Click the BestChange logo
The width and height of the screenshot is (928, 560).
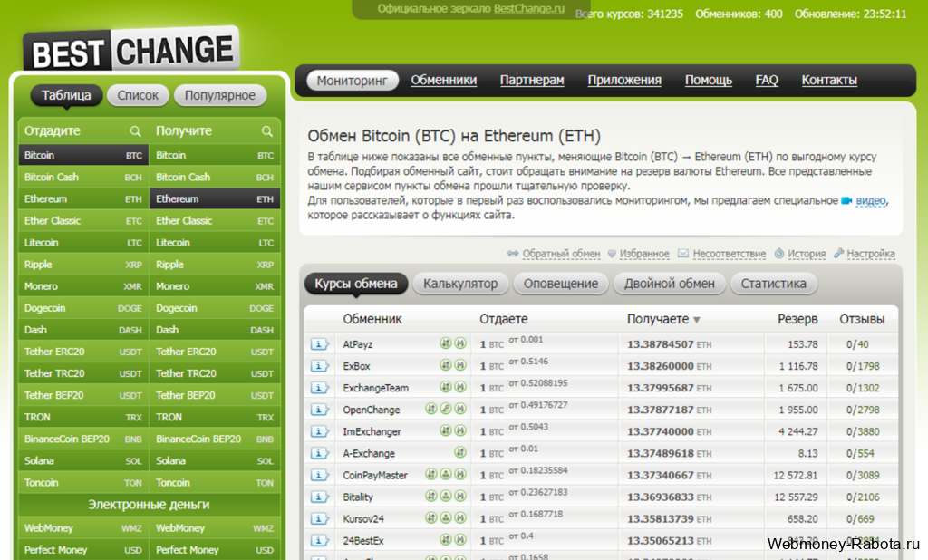[131, 50]
